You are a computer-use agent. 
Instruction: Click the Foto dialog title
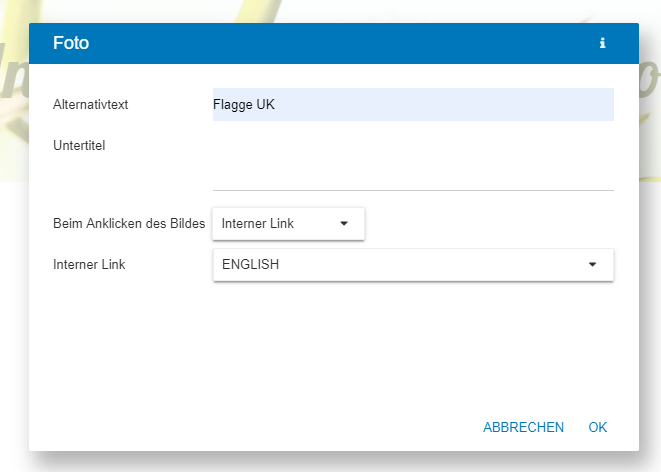click(x=71, y=43)
